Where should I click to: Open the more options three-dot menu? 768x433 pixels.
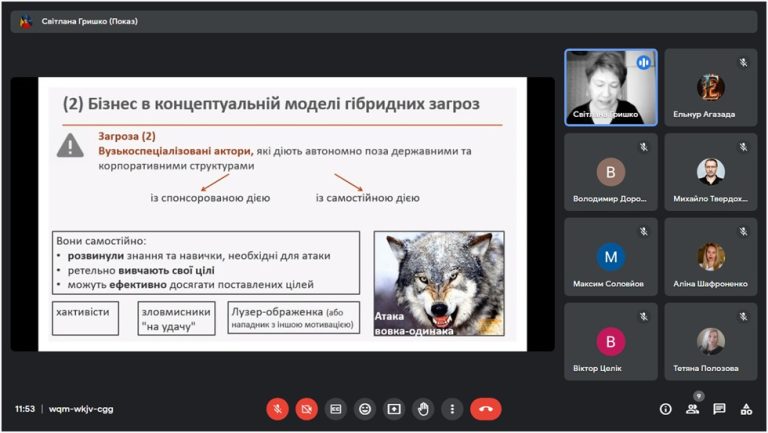(x=452, y=409)
